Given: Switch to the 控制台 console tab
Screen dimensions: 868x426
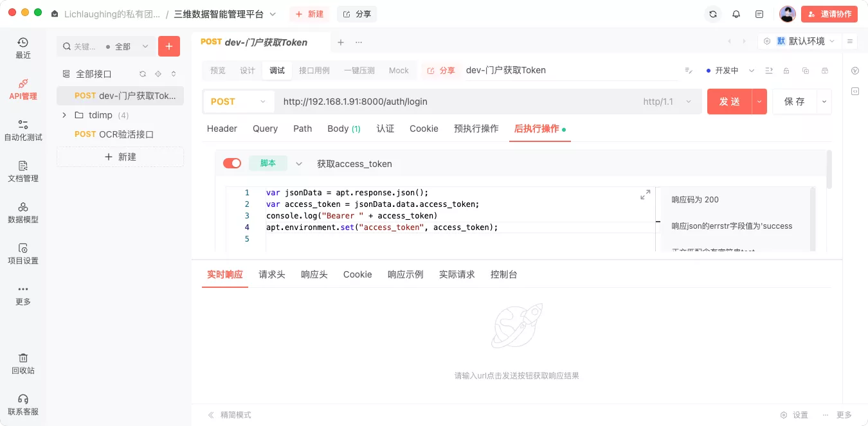Looking at the screenshot, I should pyautogui.click(x=503, y=274).
